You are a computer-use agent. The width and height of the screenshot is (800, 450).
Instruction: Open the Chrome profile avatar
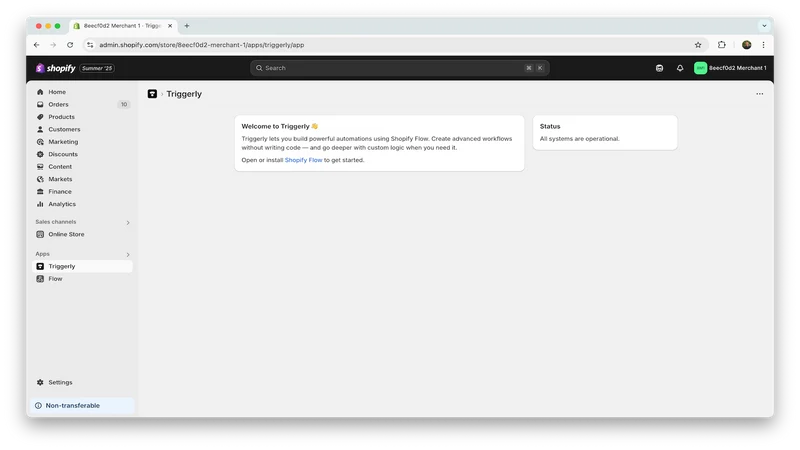(746, 45)
